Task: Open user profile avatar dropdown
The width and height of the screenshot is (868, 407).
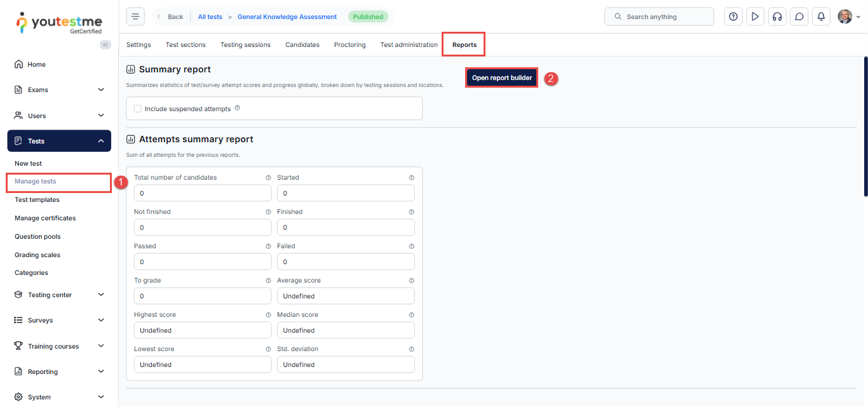Action: [848, 17]
